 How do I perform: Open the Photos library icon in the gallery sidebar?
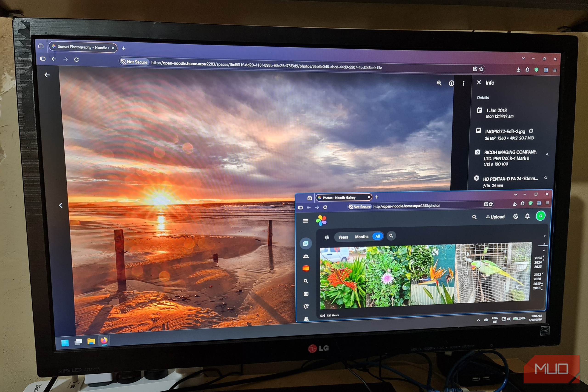(x=306, y=243)
